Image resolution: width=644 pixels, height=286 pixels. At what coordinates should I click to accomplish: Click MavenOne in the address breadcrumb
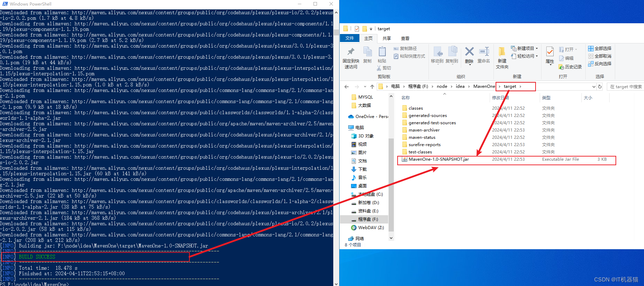[484, 86]
